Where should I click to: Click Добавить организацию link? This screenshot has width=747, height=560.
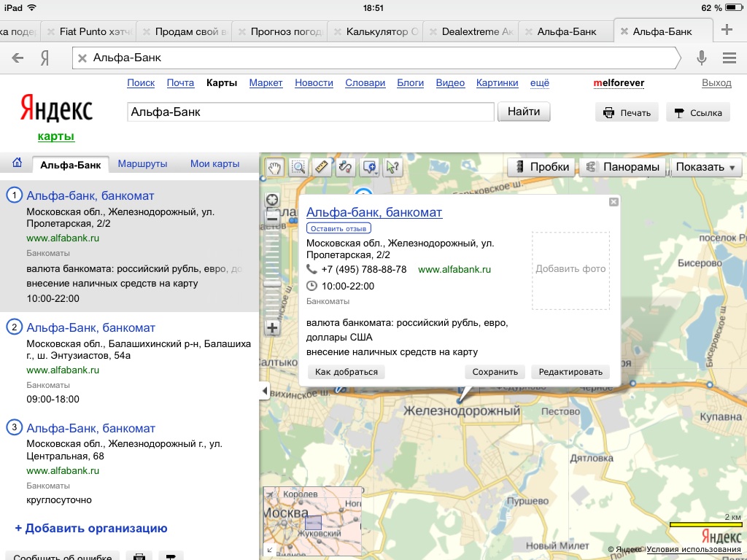[91, 528]
